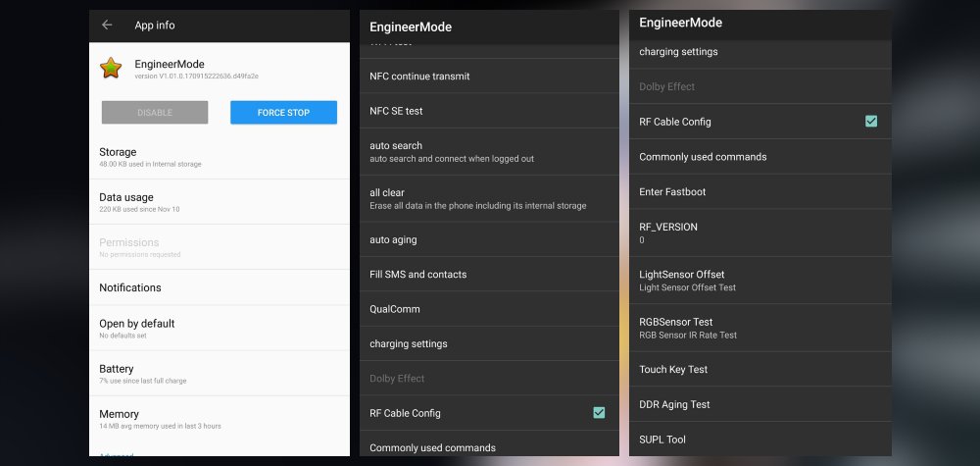
Task: Open Permissions entry in App info
Action: pyautogui.click(x=220, y=247)
